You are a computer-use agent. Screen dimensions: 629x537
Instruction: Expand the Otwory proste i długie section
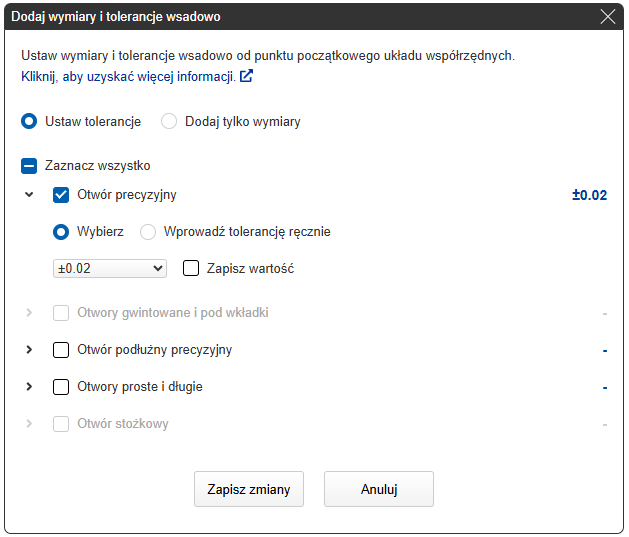click(29, 387)
